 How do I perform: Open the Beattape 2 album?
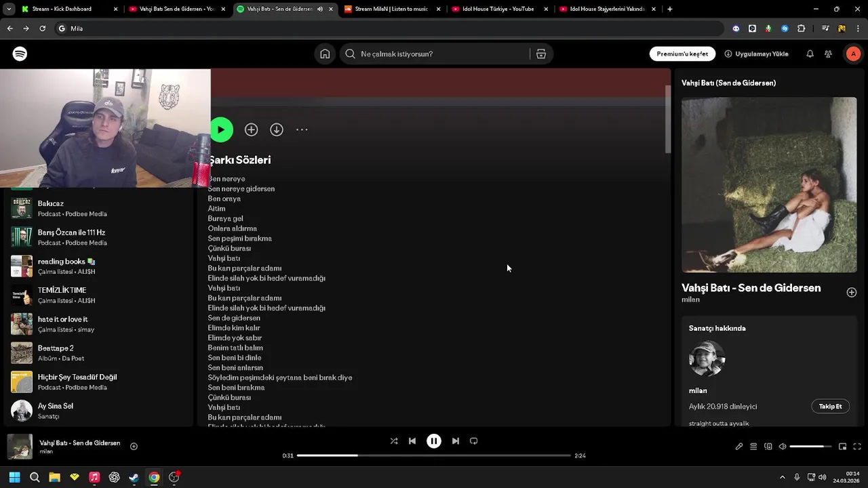coord(97,352)
